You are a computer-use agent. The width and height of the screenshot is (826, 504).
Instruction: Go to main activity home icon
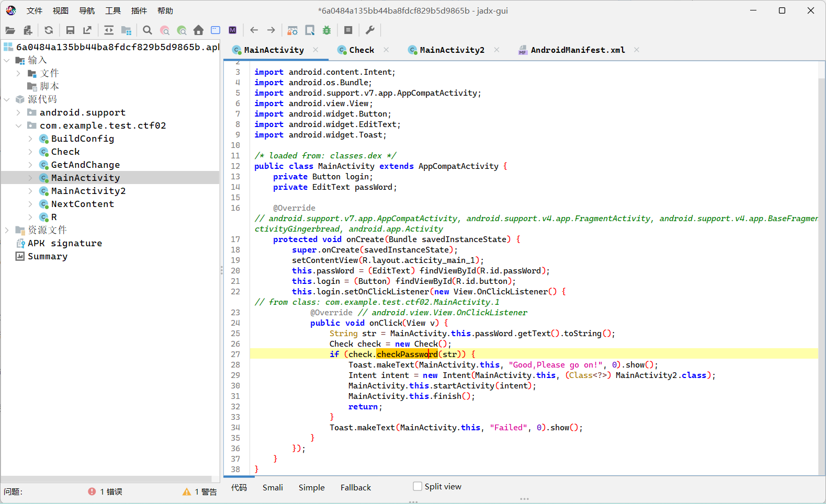(x=198, y=30)
